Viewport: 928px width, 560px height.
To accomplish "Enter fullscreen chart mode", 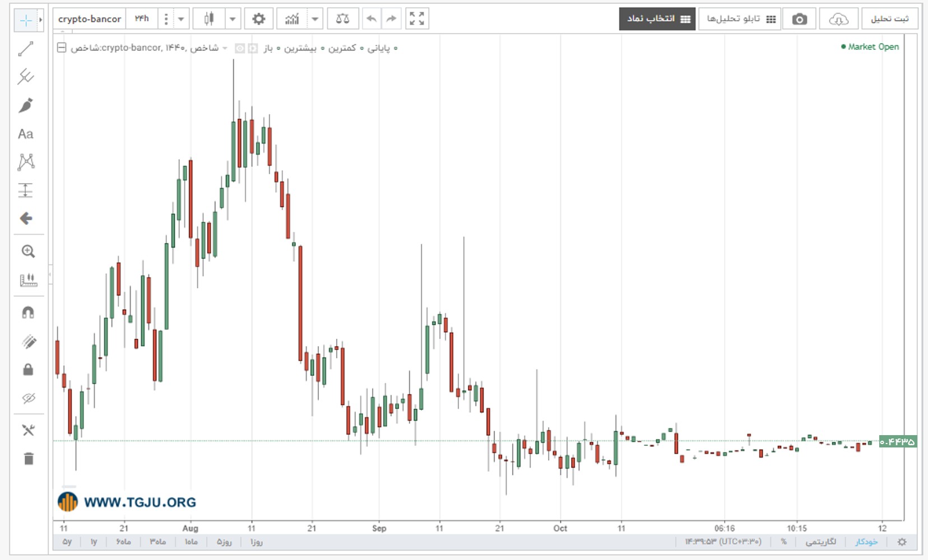I will (x=417, y=19).
